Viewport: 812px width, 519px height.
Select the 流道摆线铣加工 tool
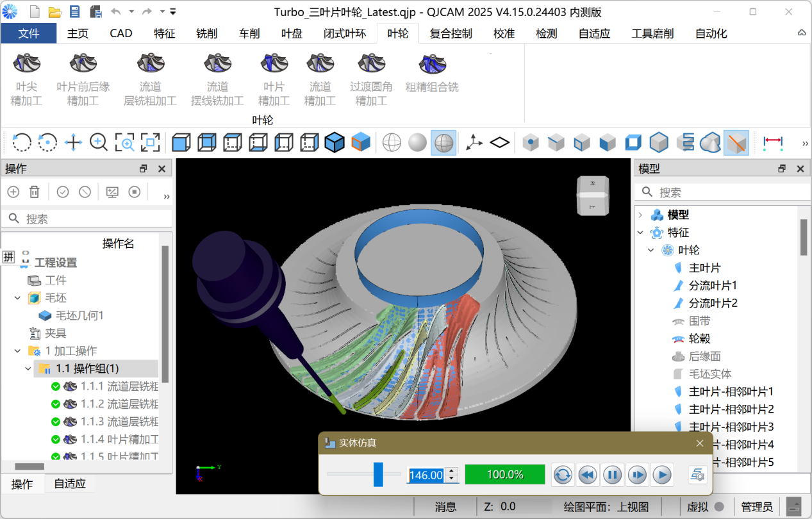coord(217,63)
